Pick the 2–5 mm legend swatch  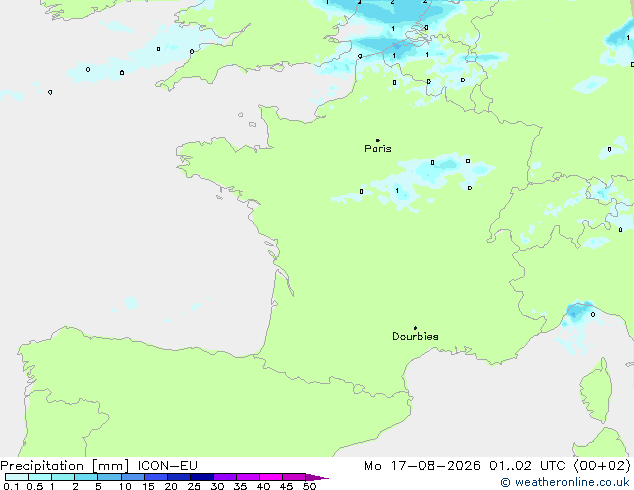pyautogui.click(x=86, y=477)
